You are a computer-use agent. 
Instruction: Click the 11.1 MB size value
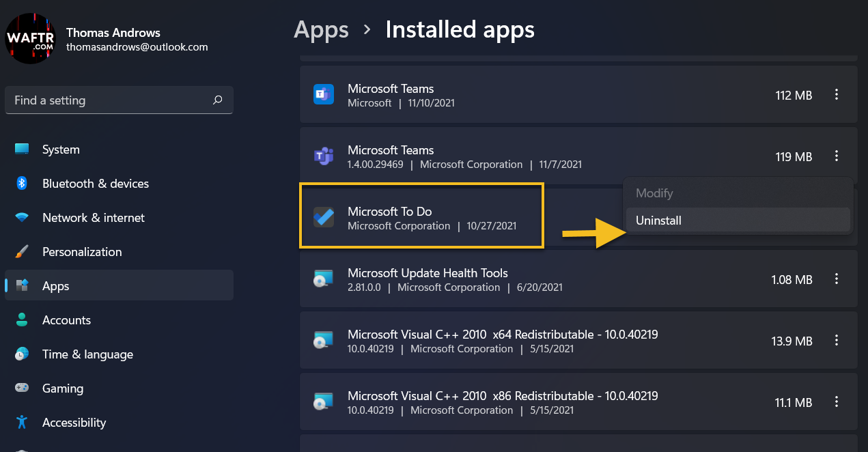tap(794, 403)
